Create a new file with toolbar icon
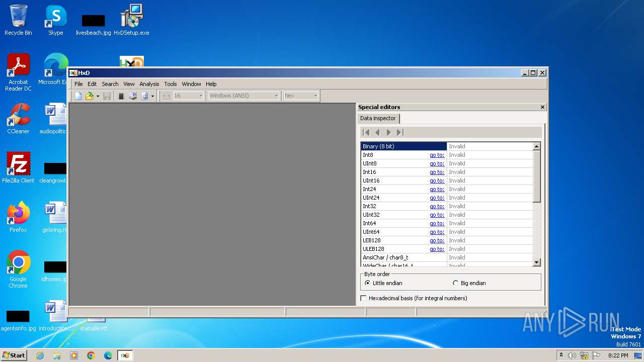 [x=78, y=96]
